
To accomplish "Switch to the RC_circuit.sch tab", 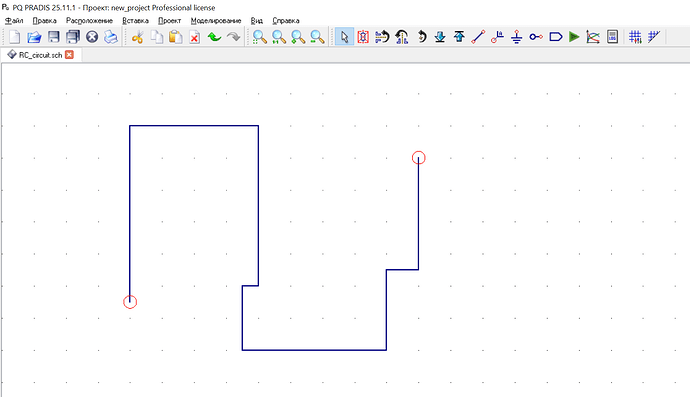I will pyautogui.click(x=40, y=55).
